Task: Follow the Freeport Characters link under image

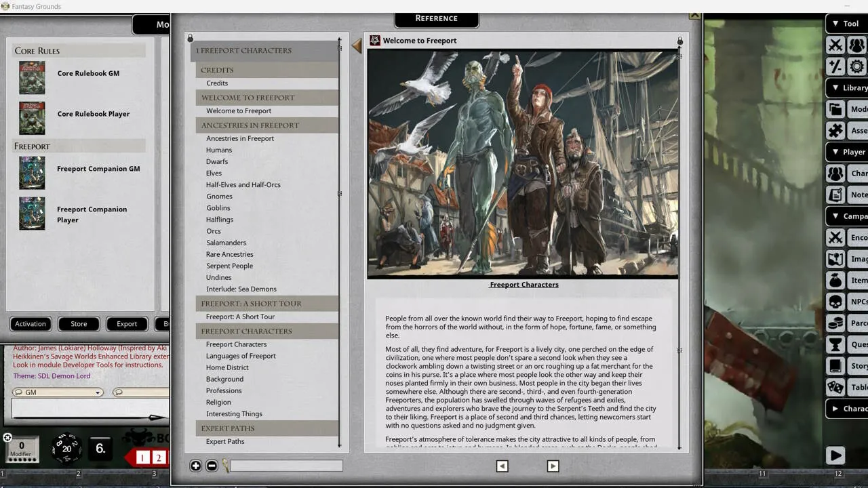Action: click(524, 285)
